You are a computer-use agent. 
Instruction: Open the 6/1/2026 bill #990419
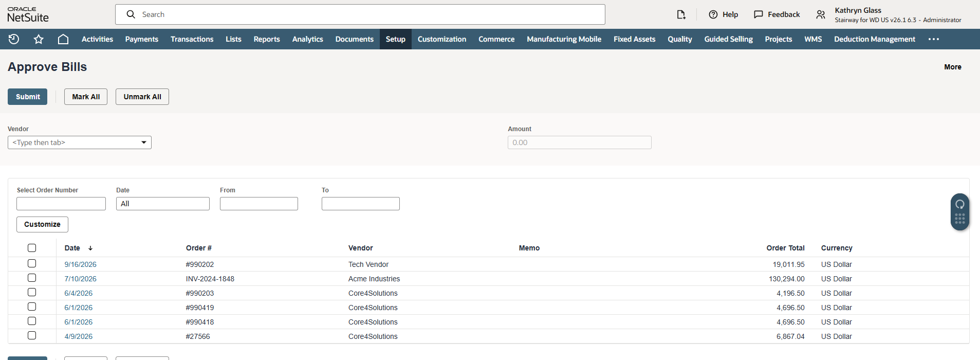click(78, 308)
